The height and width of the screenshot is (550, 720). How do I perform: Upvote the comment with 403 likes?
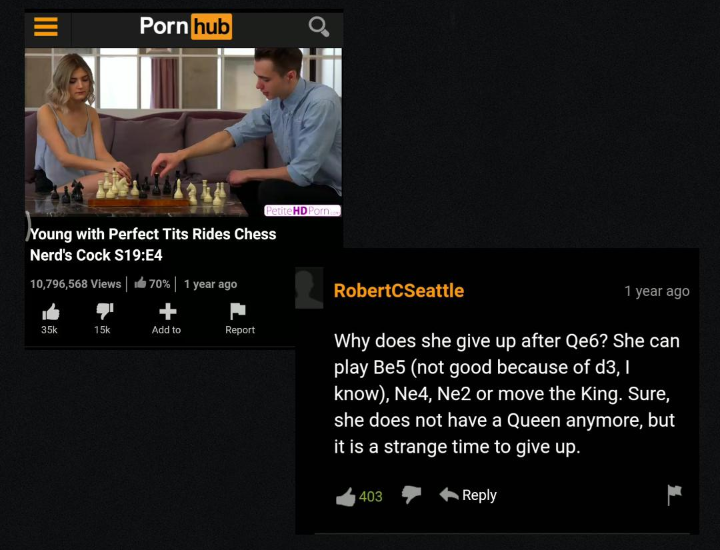click(x=359, y=496)
